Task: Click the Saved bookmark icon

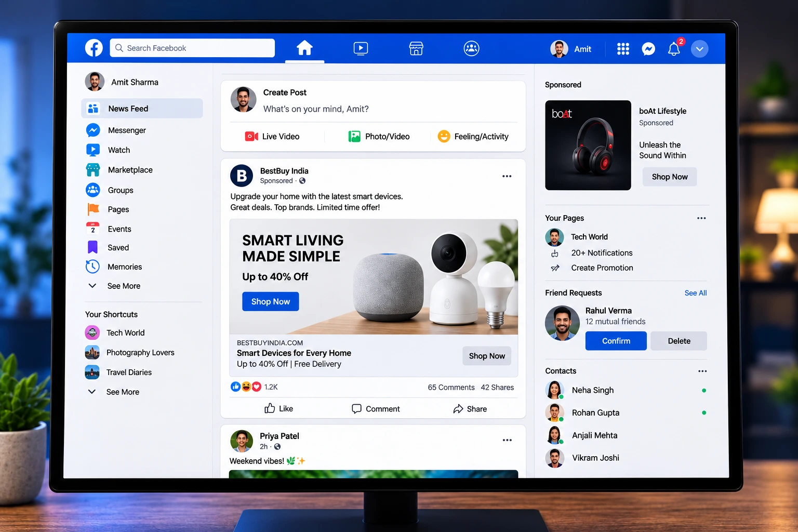Action: tap(92, 247)
